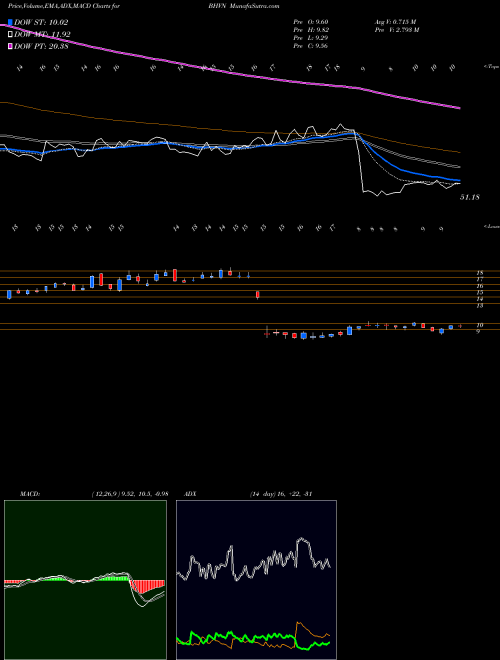Screen dimensions: 500x660
Task: Click the price axis label 10
Action: 480,325
